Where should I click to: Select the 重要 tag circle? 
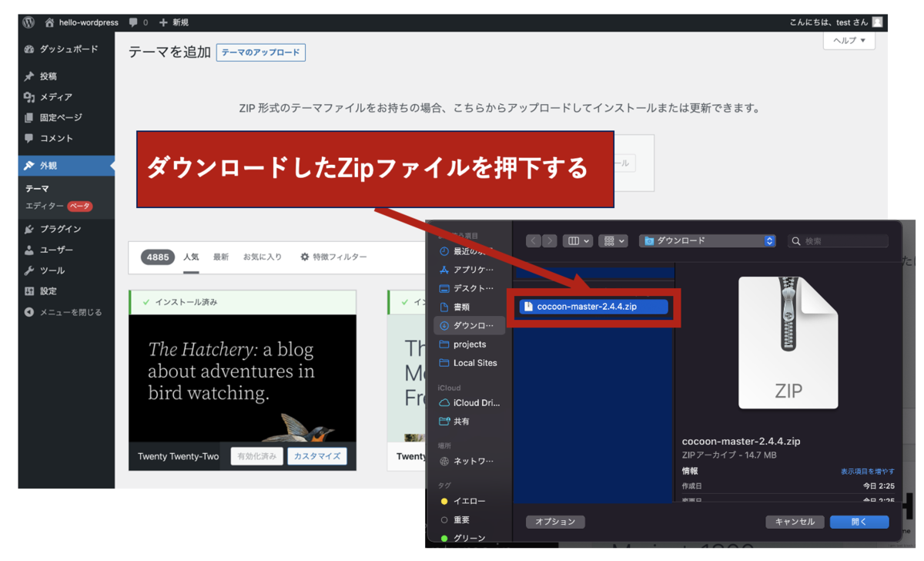(x=444, y=520)
